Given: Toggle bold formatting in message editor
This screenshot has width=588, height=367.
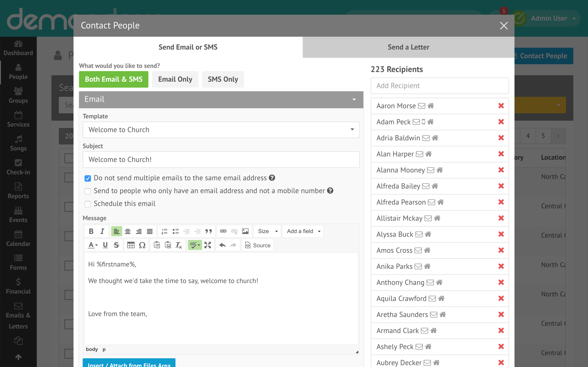Looking at the screenshot, I should [91, 231].
